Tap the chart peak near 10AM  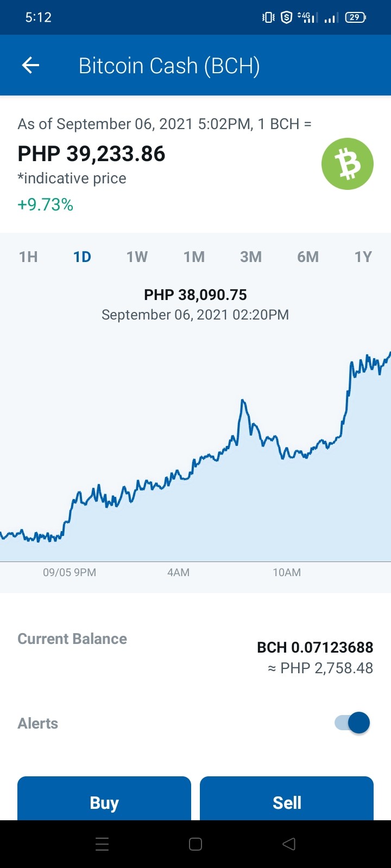pyautogui.click(x=243, y=401)
